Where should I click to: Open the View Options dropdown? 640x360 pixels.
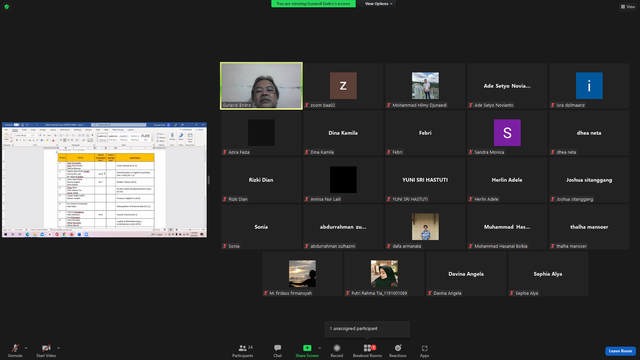tap(378, 4)
